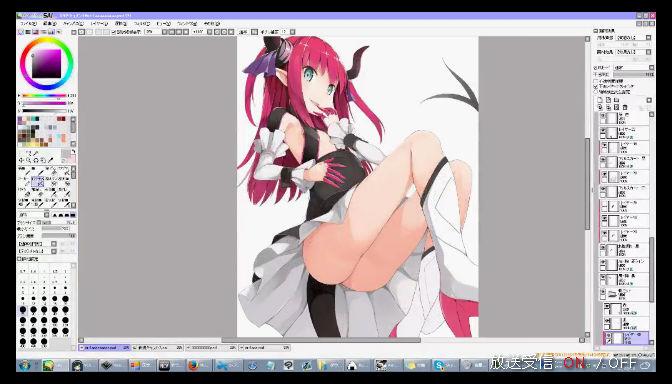The image size is (672, 384).
Task: Click the saturation-value square in color wheel
Action: pyautogui.click(x=46, y=63)
